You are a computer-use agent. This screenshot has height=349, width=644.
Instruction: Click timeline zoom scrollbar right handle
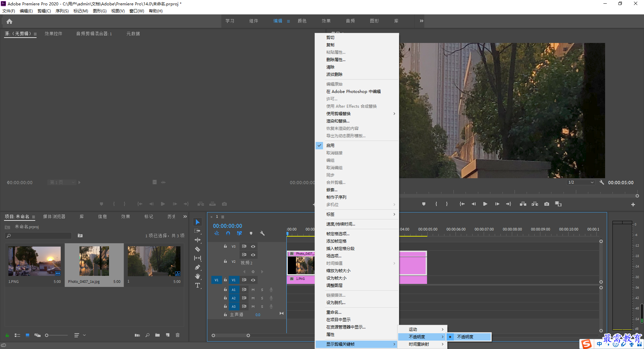[248, 336]
